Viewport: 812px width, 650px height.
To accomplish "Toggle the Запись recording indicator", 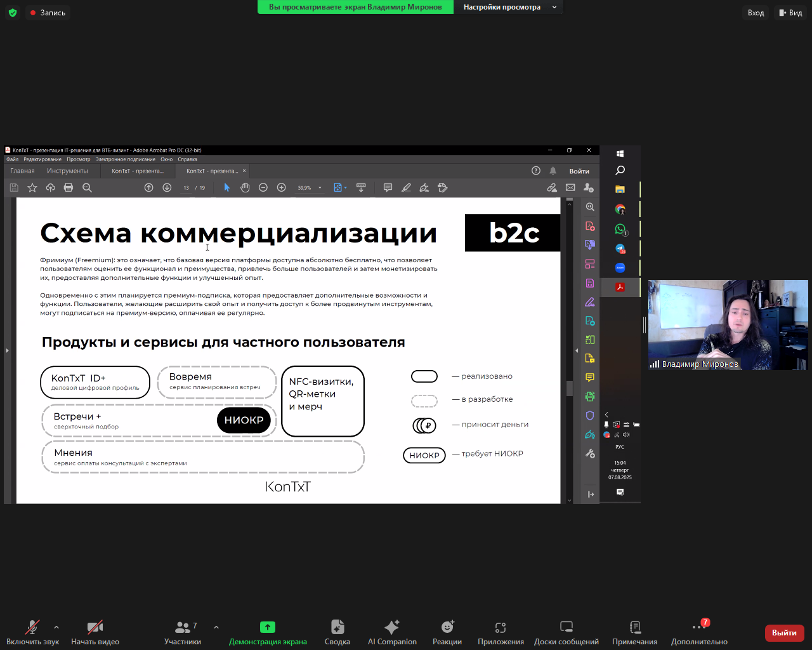I will tap(48, 12).
